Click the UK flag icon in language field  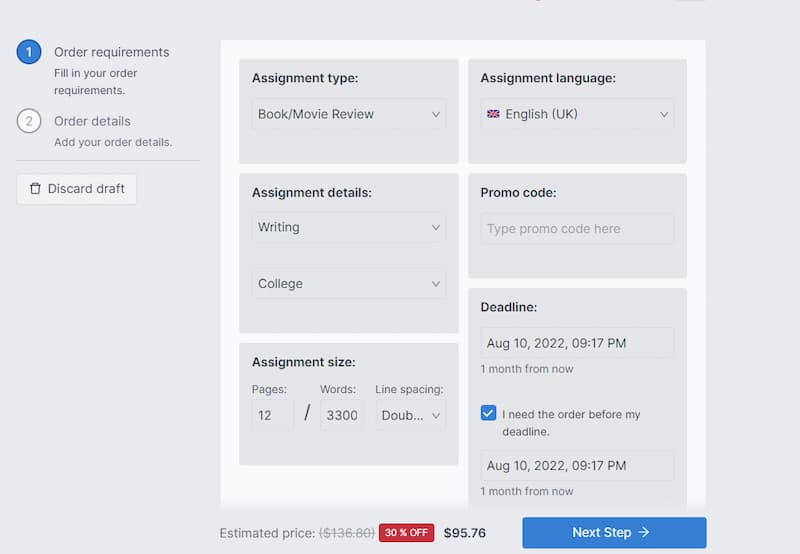tap(493, 114)
